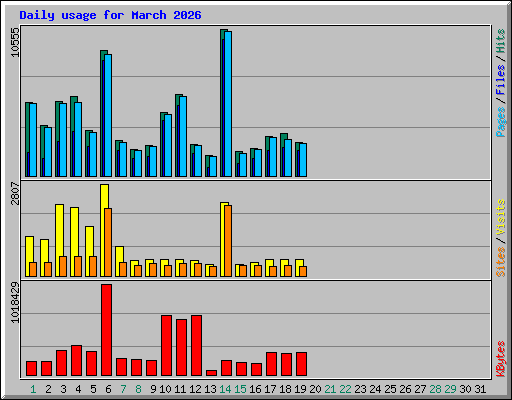512x400 pixels.
Task: Click green day 29 on the x-axis
Action: pos(450,389)
